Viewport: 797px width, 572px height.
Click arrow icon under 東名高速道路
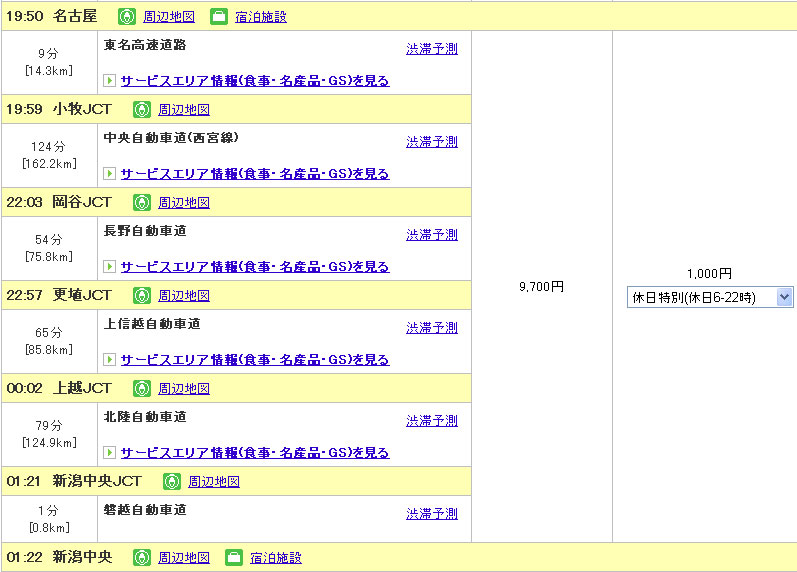(109, 80)
